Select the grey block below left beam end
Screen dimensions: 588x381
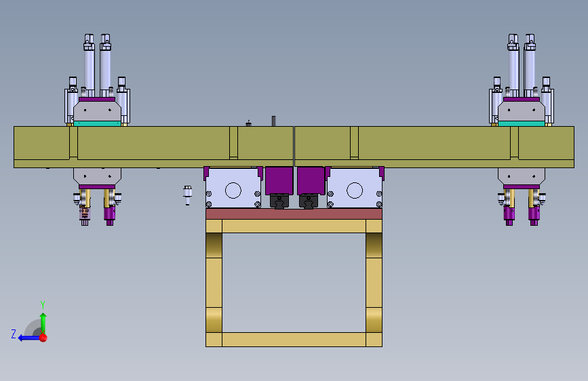[97, 176]
